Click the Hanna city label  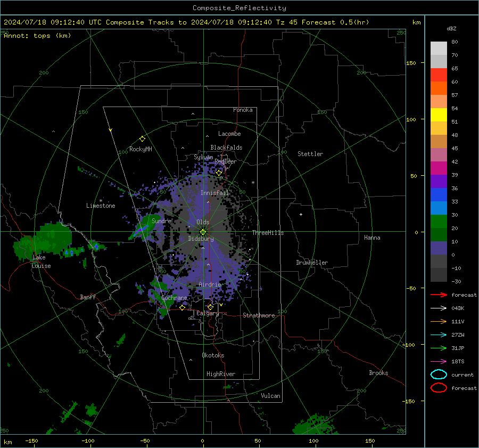point(372,238)
